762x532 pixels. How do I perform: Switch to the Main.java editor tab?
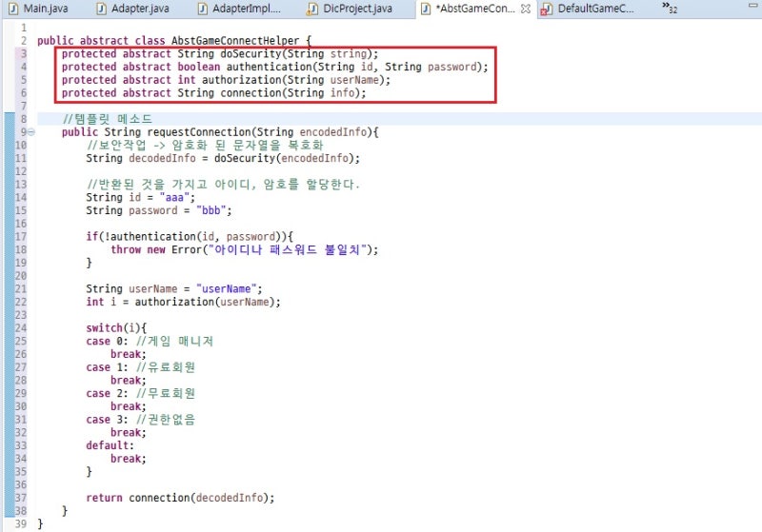(x=39, y=9)
